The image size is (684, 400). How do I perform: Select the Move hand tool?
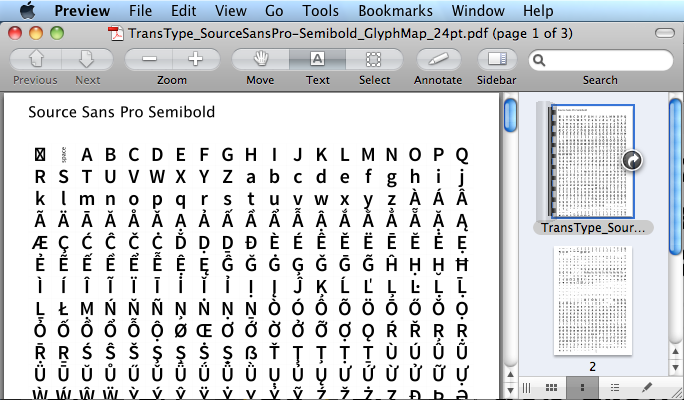(260, 59)
